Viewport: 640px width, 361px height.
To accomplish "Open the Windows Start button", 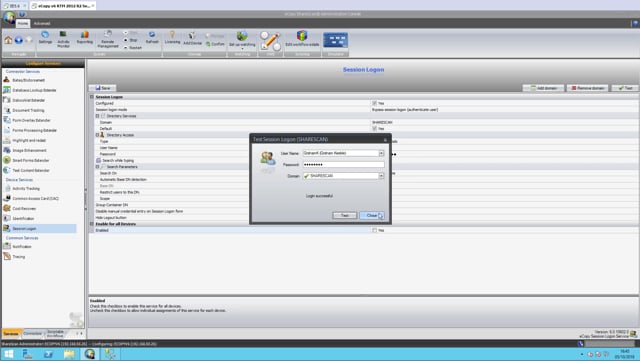I will [x=9, y=354].
